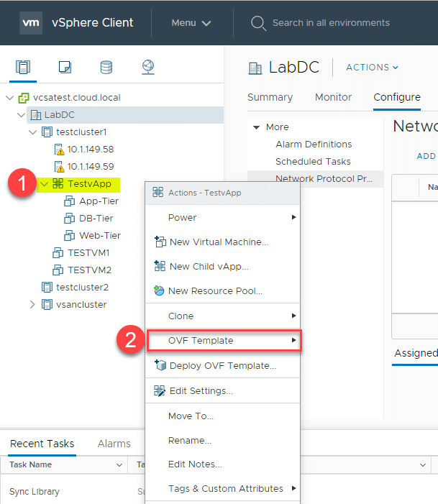Open the Clone submenu
438x504 pixels.
click(x=222, y=316)
